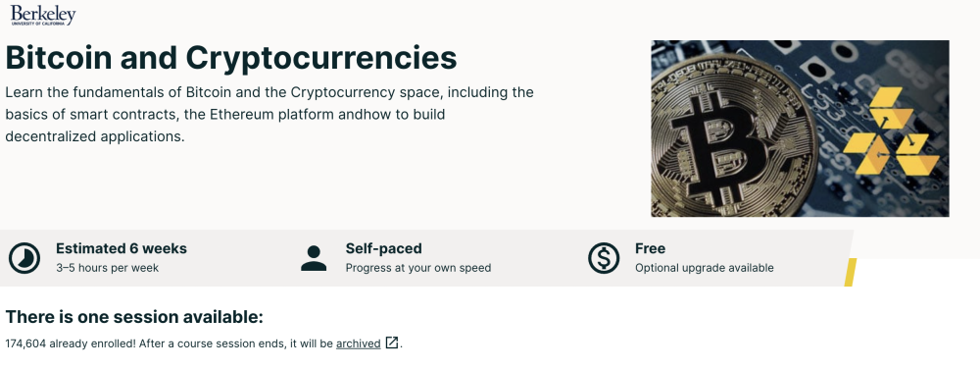
Task: Select the Bitcoin and Cryptocurrencies heading
Action: coord(231,58)
